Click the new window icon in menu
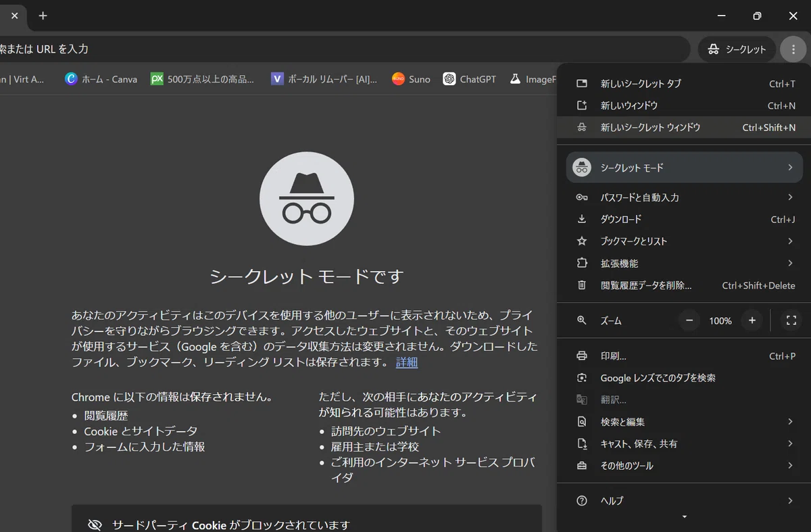This screenshot has width=811, height=532. pyautogui.click(x=582, y=105)
